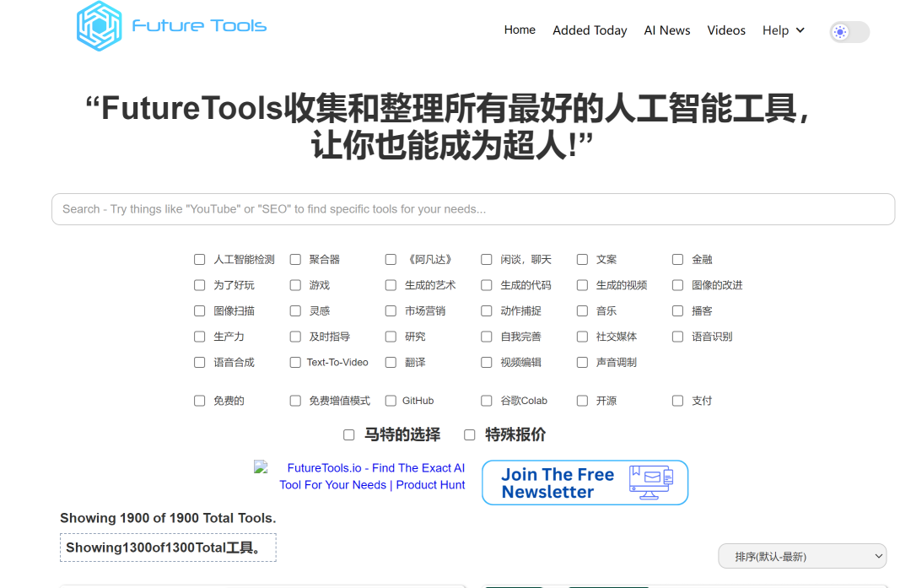Click the Showing1300of1300Total工具 text box
Viewport: 911px width, 588px height.
168,548
